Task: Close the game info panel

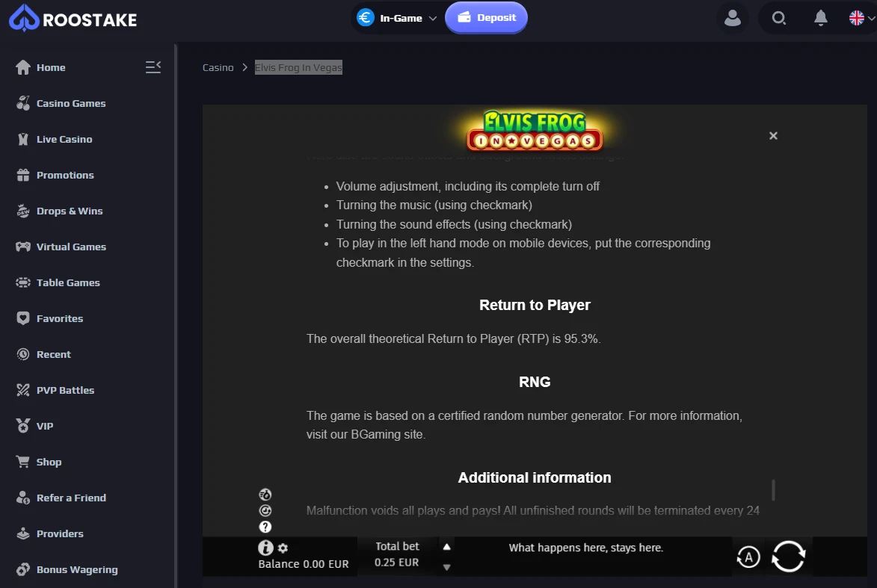Action: coord(773,136)
